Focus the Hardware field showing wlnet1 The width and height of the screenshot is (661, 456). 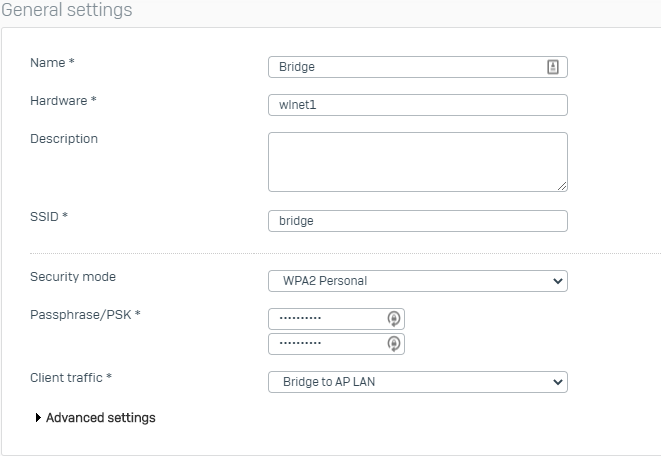coord(417,105)
